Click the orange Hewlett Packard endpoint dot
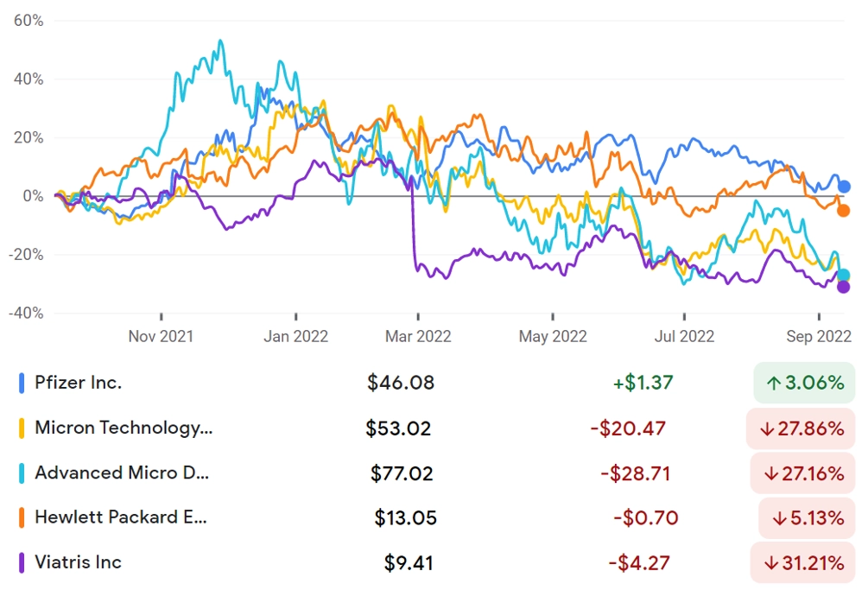This screenshot has width=868, height=590. 843,211
